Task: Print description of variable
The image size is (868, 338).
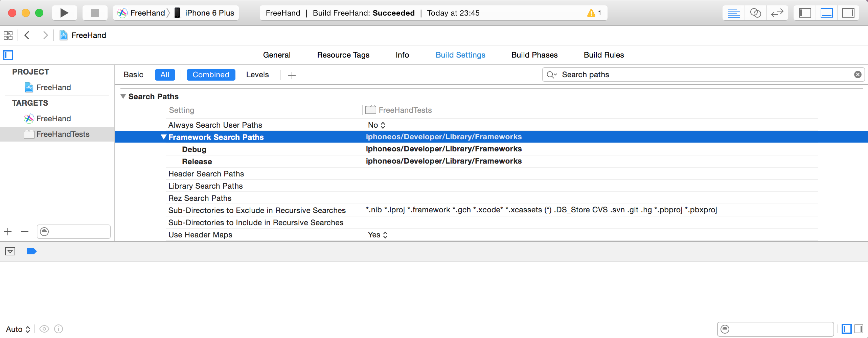Action: click(59, 329)
